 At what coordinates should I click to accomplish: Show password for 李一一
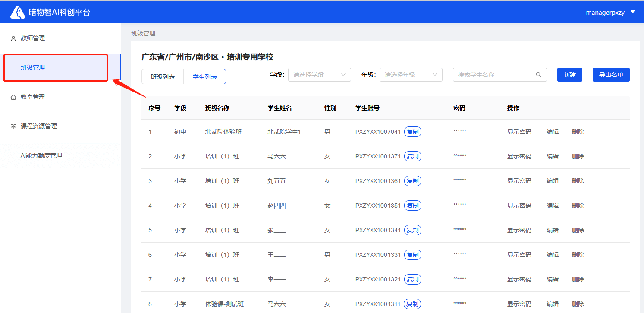(519, 279)
